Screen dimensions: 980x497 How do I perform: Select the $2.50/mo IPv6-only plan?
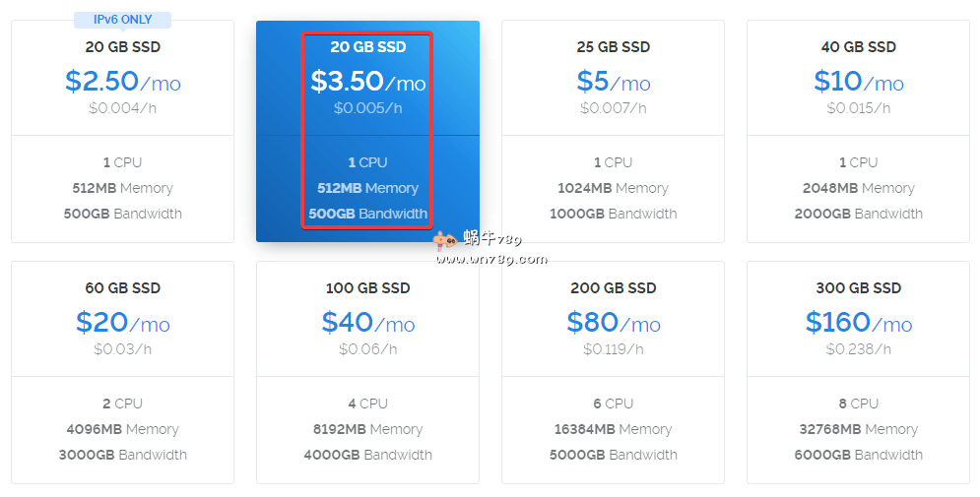pos(122,82)
